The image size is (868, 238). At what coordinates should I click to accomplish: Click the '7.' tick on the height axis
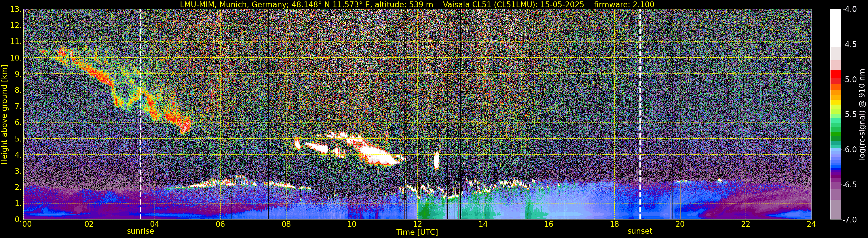pyautogui.click(x=18, y=107)
